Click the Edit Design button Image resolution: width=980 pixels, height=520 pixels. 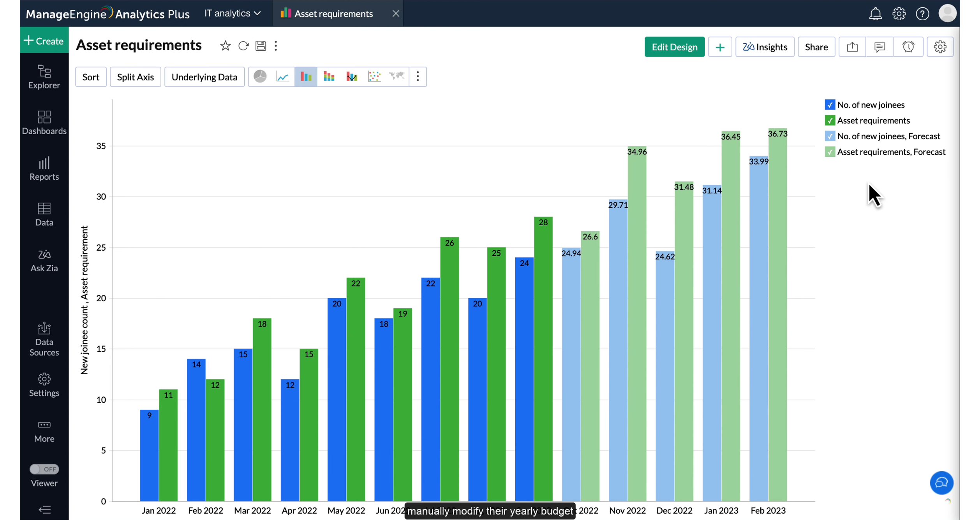(x=674, y=47)
